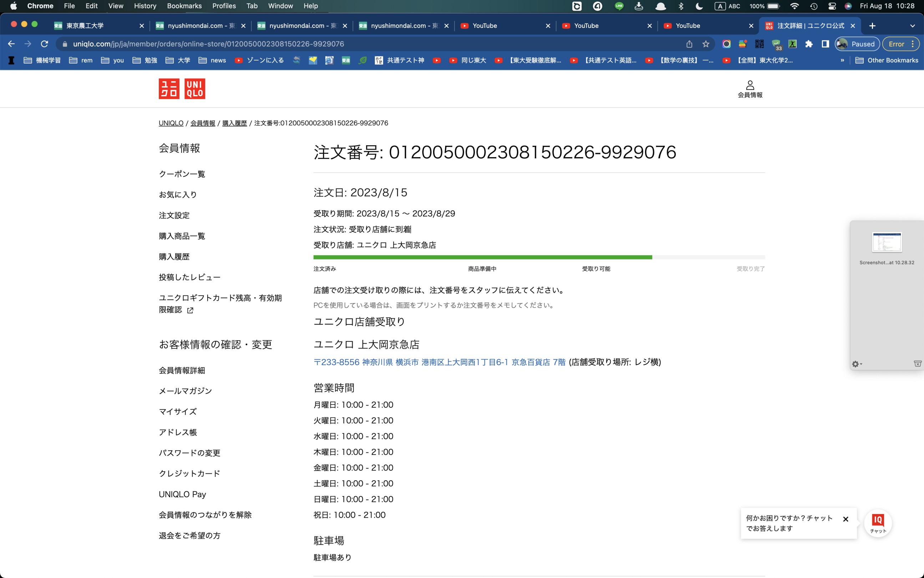Open Chrome extensions puzzle icon
Viewport: 924px width, 578px height.
[809, 44]
